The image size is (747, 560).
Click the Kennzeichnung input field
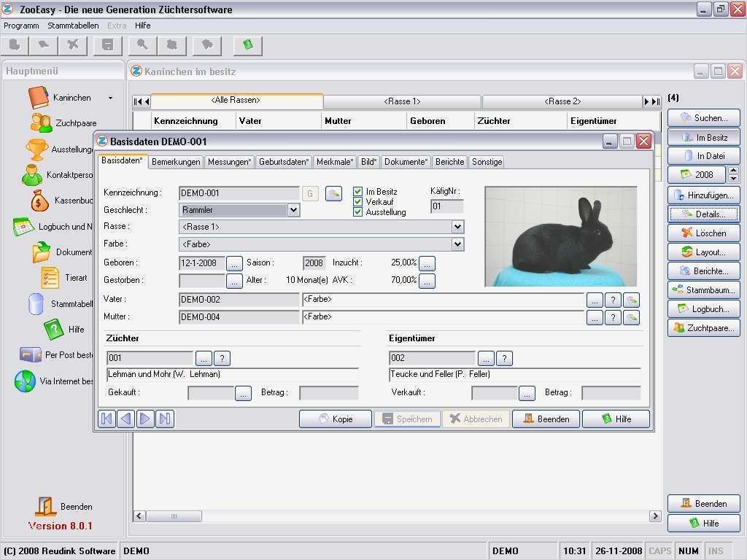tap(239, 193)
